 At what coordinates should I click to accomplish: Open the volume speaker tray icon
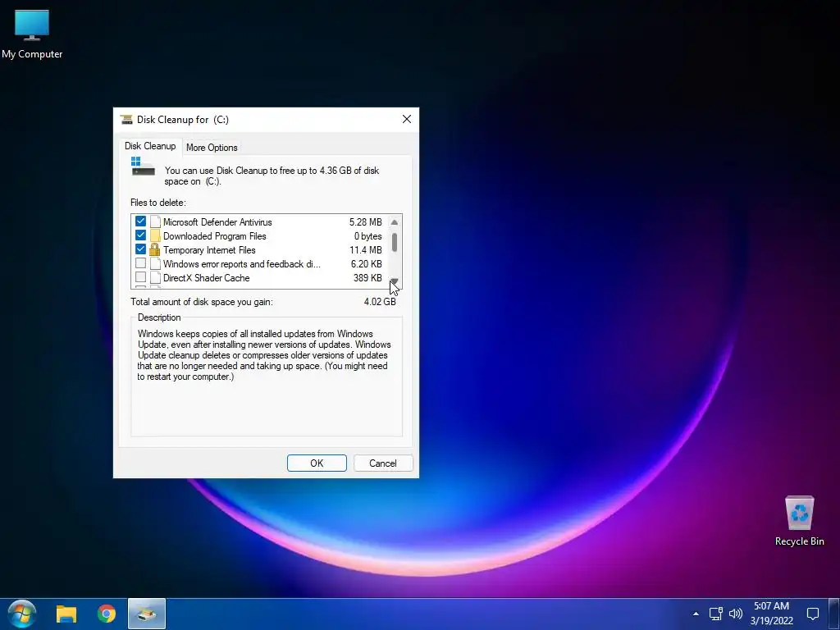736,614
